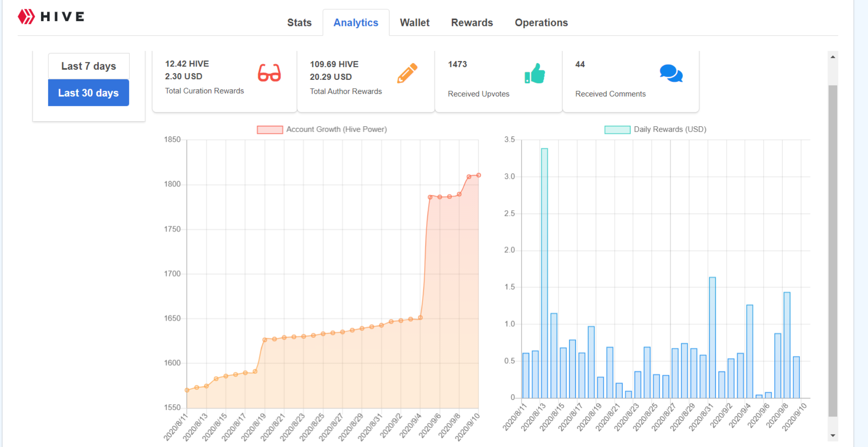Click the Account Growth (Hive Power) legend text
Screen dimensions: 868x447
[336, 129]
